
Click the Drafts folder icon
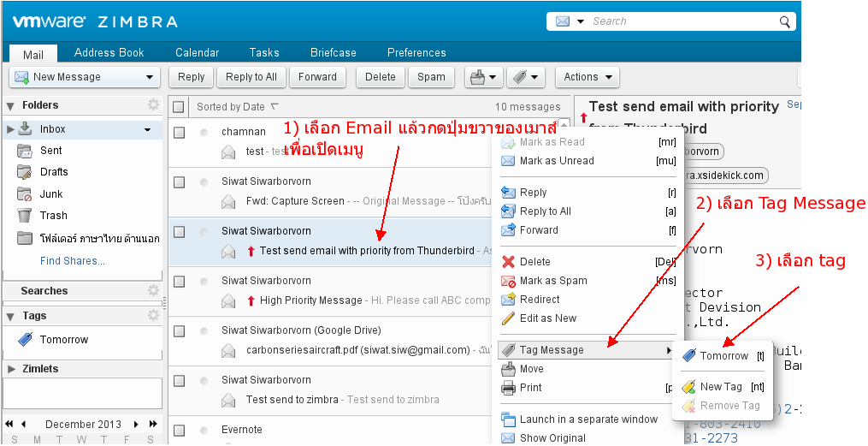point(24,172)
